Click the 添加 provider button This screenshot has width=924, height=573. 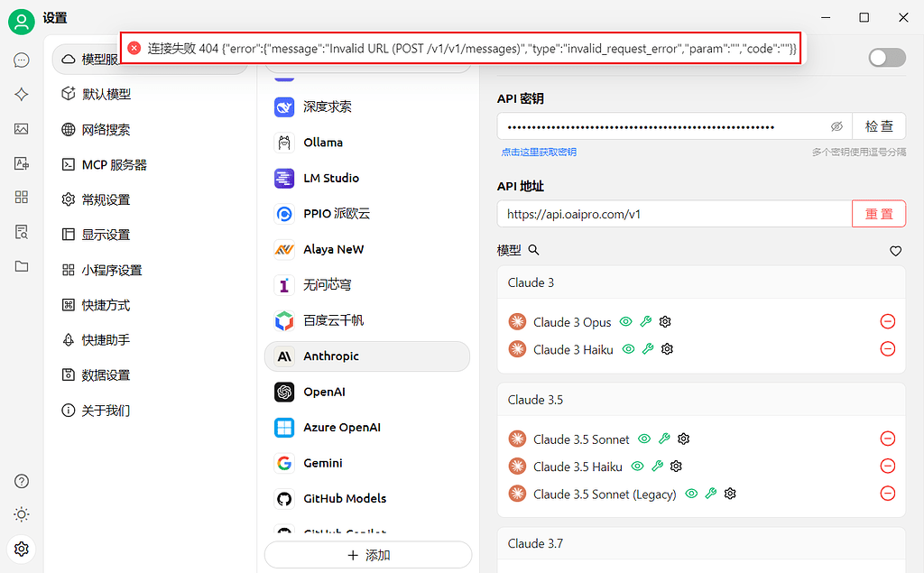tap(368, 555)
